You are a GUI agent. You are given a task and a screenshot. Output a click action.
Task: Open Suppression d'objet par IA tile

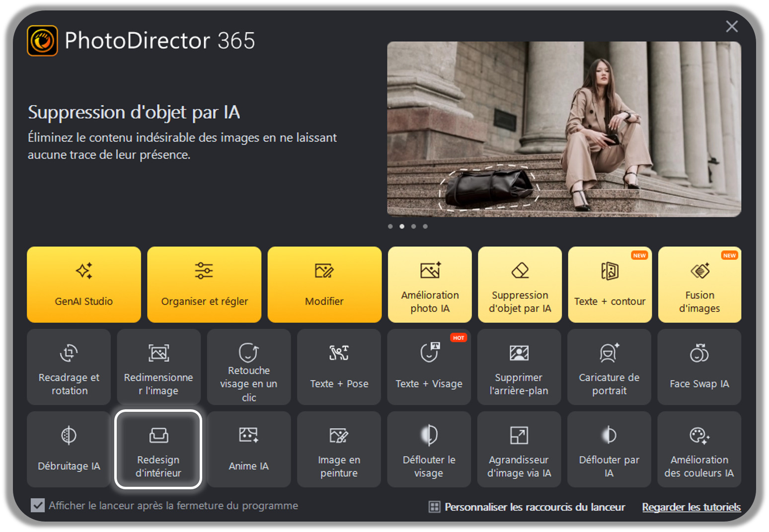(x=520, y=285)
